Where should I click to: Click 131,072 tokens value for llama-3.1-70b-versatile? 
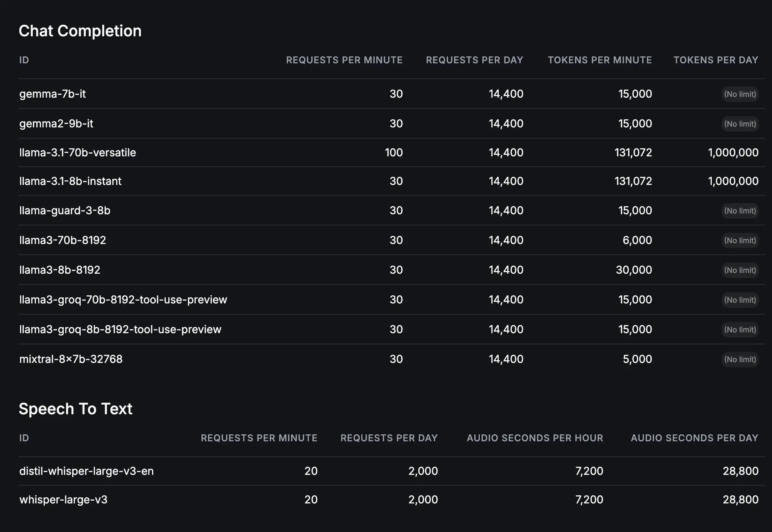633,152
